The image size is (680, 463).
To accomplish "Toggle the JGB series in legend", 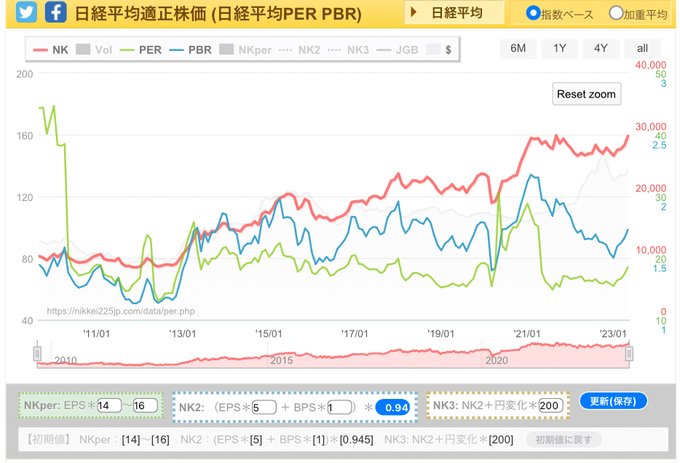I will point(397,50).
